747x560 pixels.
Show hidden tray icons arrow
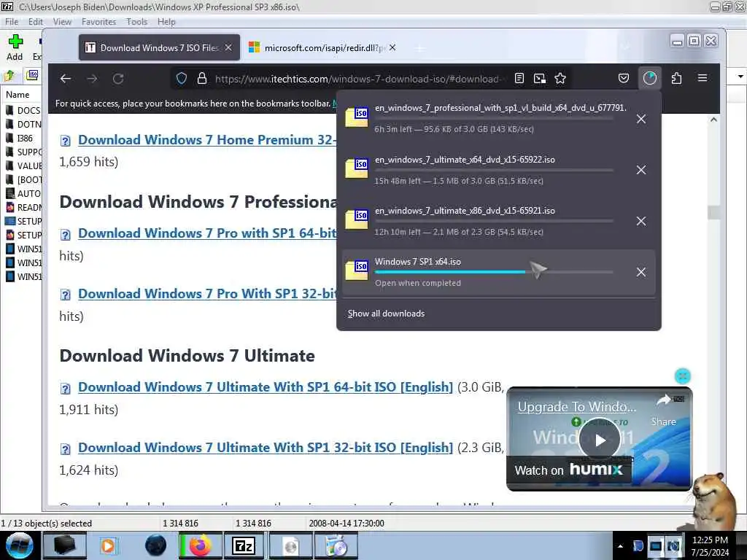click(620, 545)
